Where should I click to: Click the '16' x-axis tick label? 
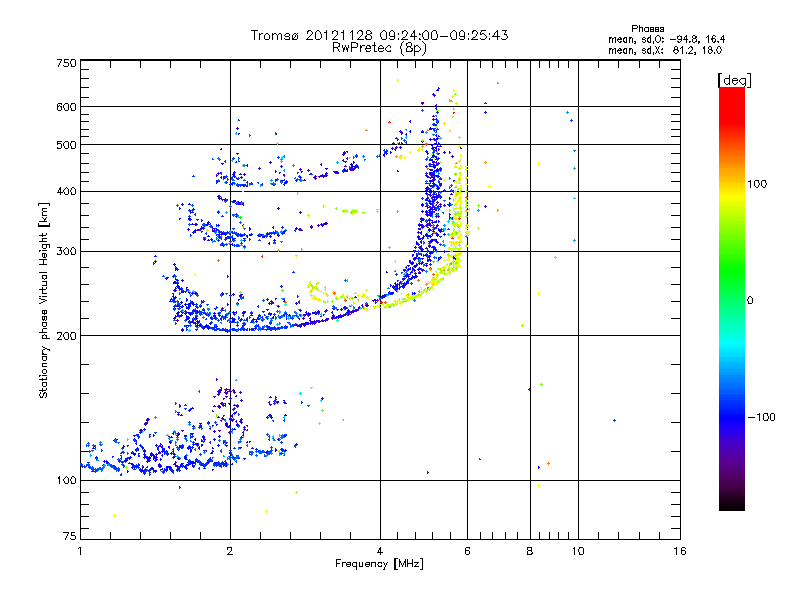pyautogui.click(x=680, y=551)
